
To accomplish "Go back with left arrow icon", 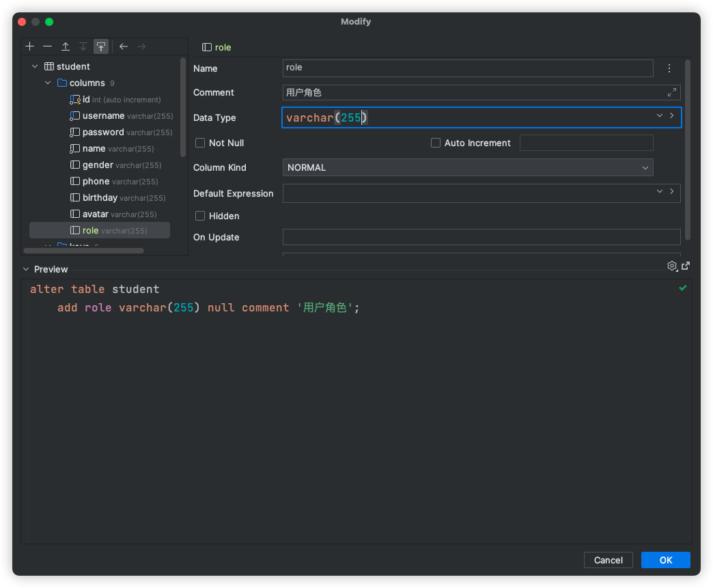I will click(x=124, y=46).
